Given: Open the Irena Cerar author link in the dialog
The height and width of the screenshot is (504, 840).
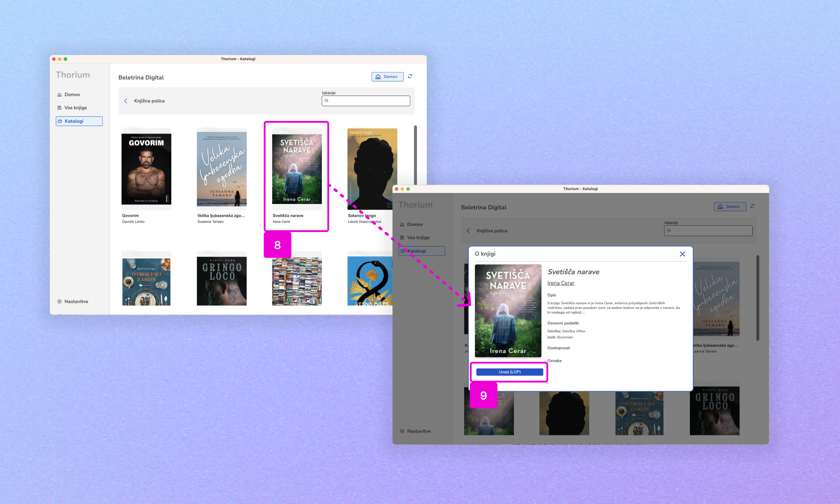Looking at the screenshot, I should coord(561,283).
